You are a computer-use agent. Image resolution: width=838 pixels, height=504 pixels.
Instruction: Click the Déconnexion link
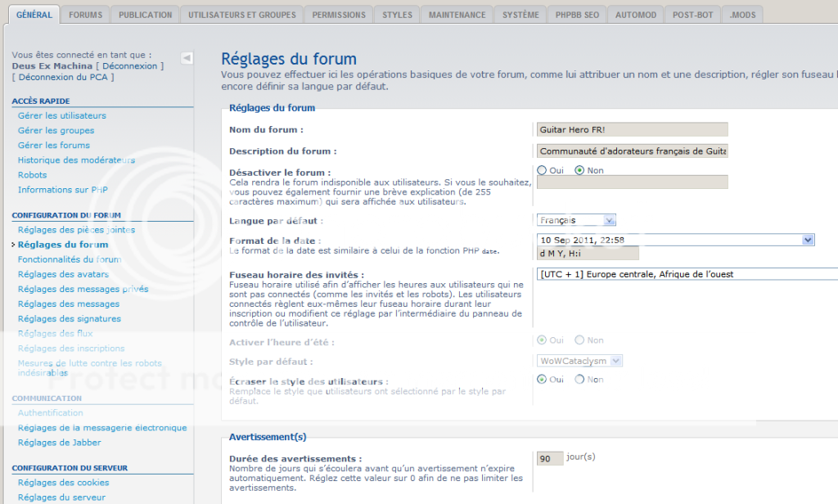point(129,65)
